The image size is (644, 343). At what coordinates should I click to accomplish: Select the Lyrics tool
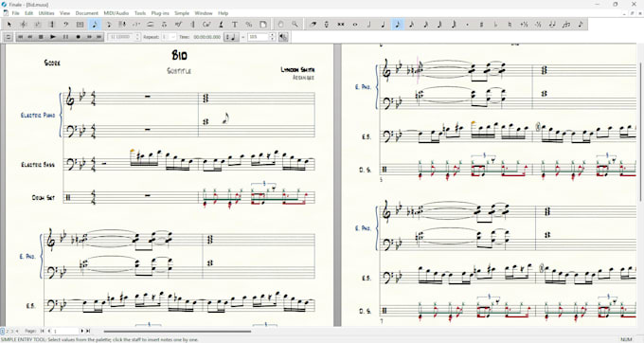point(221,25)
